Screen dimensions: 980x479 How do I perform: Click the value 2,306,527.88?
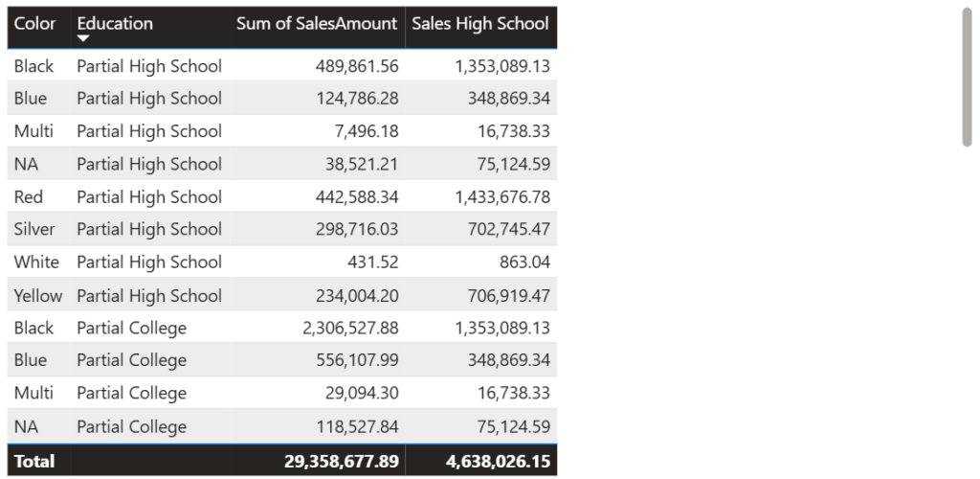click(x=350, y=328)
